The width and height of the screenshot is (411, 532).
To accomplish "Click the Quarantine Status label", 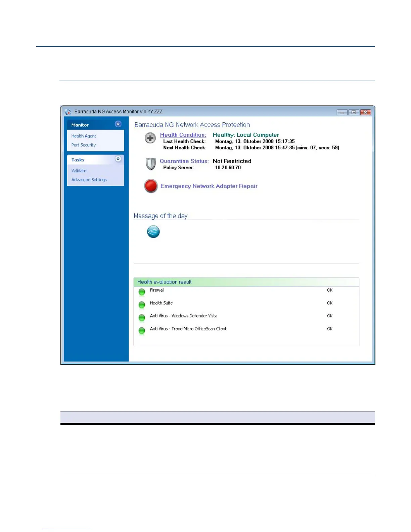I will pos(184,161).
